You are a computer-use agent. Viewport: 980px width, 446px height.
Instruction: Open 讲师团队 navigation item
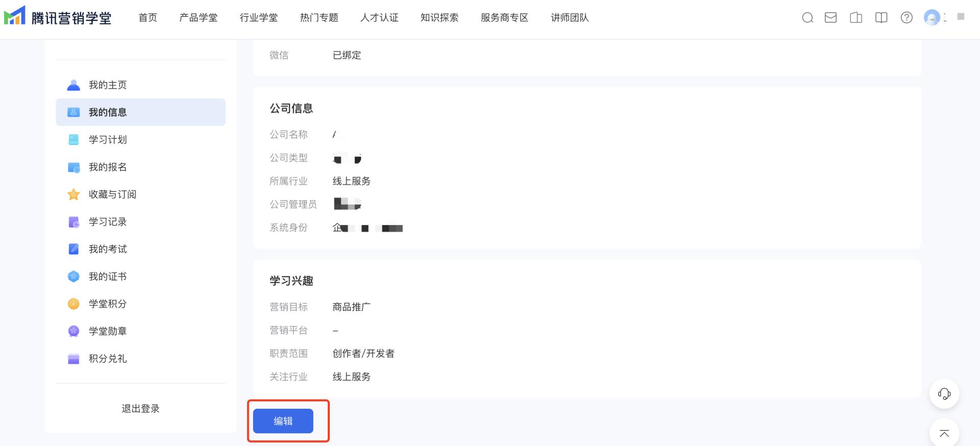(570, 18)
